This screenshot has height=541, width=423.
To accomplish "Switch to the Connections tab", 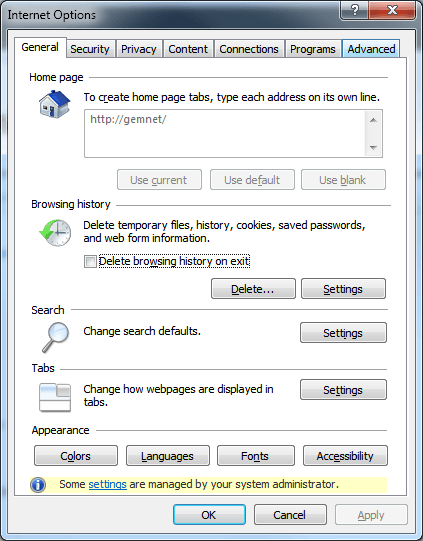I will click(249, 49).
